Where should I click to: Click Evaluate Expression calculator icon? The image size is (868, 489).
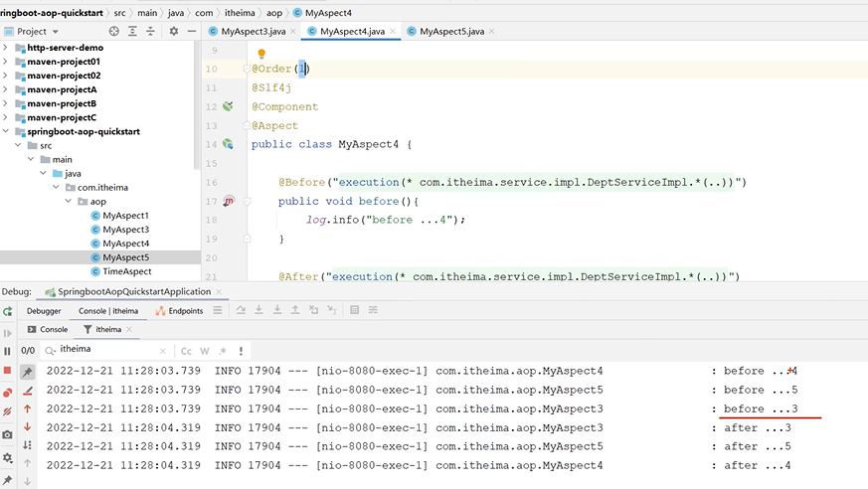click(x=355, y=310)
